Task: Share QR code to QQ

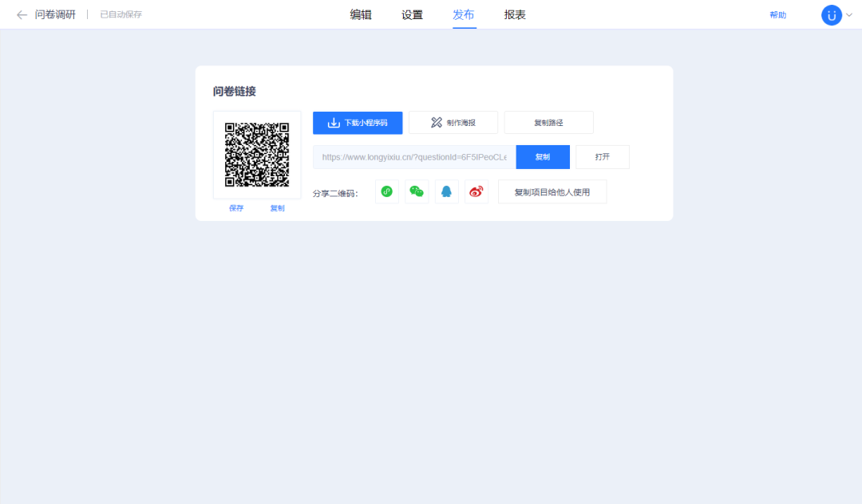Action: (446, 191)
